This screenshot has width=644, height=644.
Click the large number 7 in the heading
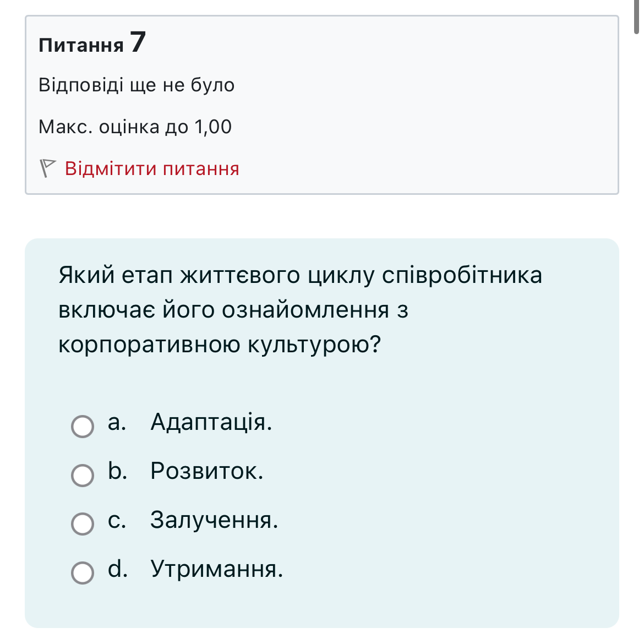pos(138,42)
